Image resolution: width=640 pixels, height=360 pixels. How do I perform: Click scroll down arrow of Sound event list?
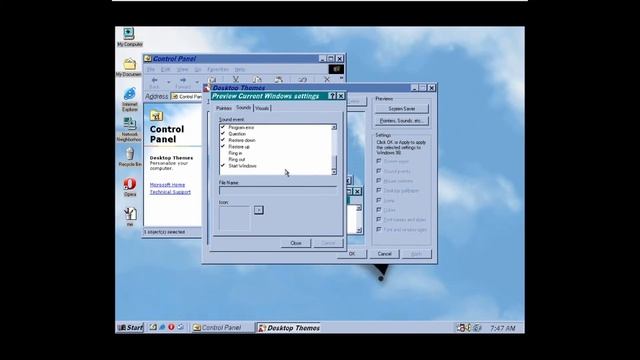click(334, 172)
